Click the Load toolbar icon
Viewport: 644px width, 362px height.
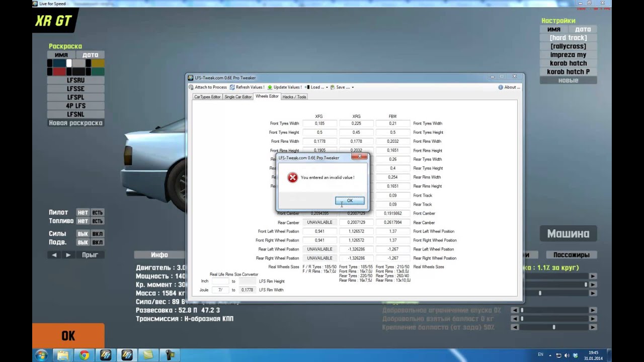[x=307, y=87]
